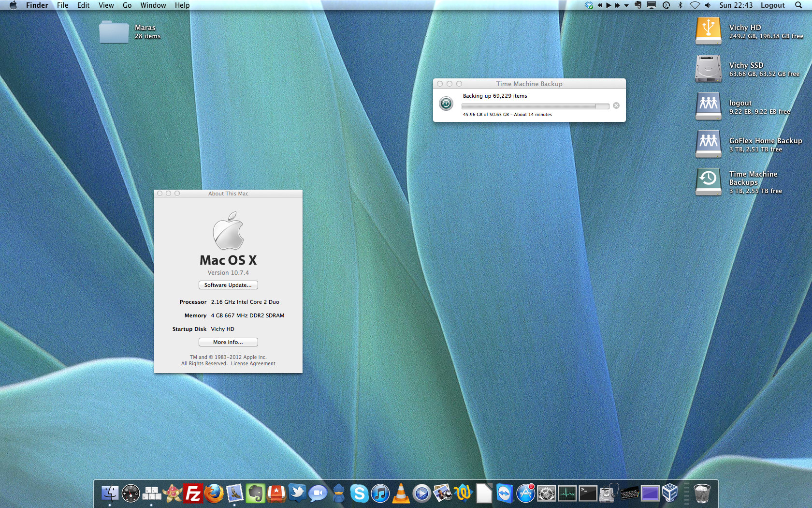Select the Maras folder on desktop
812x508 pixels.
(x=114, y=32)
